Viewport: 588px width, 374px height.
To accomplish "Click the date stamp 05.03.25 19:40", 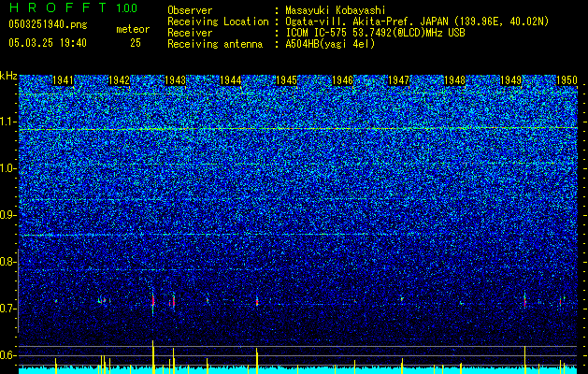I will coord(48,43).
